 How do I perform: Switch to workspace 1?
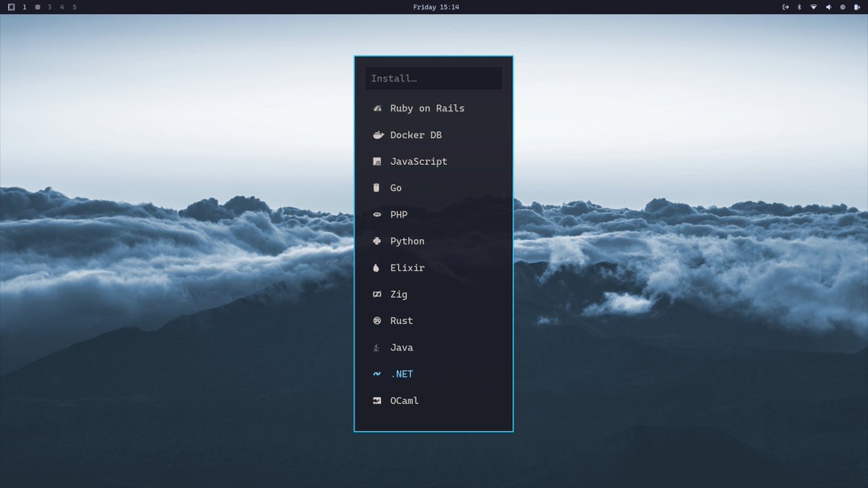[25, 7]
